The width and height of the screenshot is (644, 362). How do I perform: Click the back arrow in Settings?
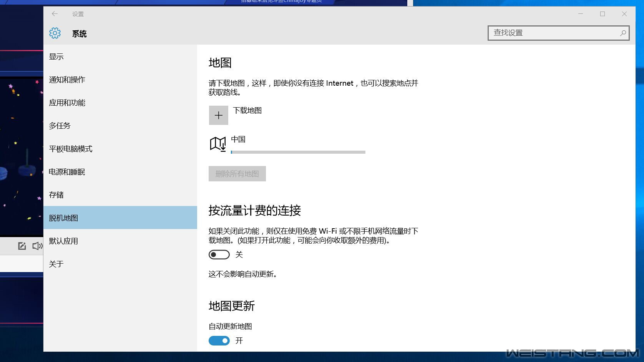[x=55, y=14]
